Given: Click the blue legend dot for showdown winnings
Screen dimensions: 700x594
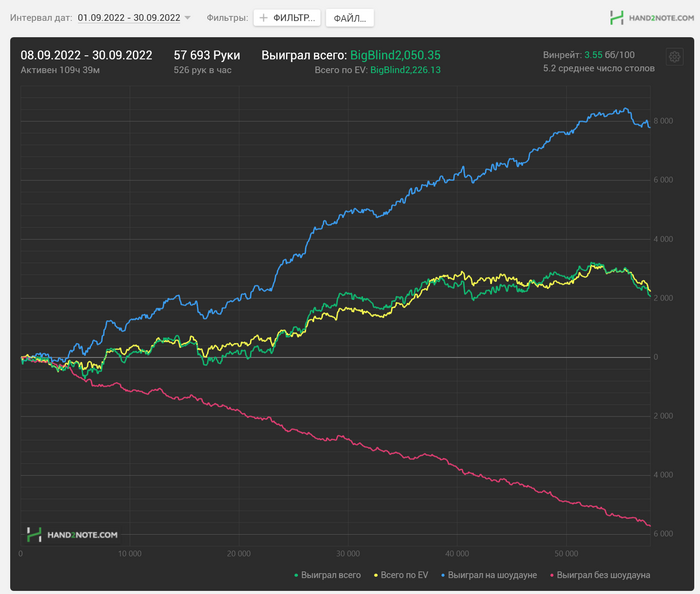Looking at the screenshot, I should tap(443, 576).
